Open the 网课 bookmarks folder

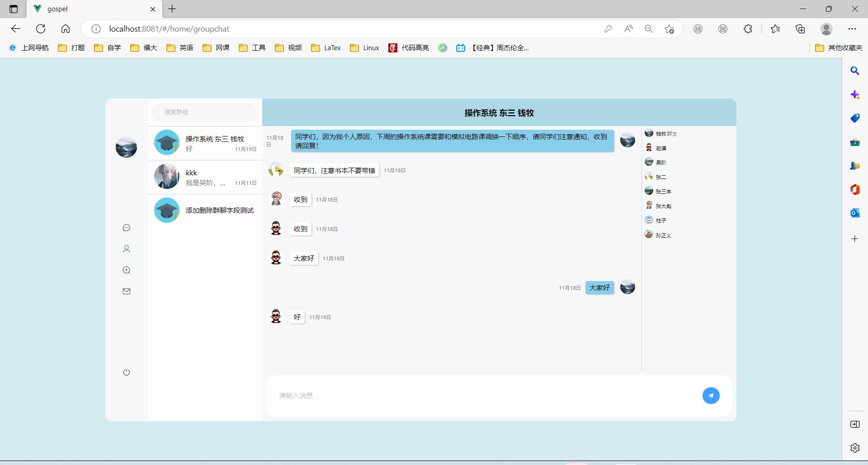(216, 48)
